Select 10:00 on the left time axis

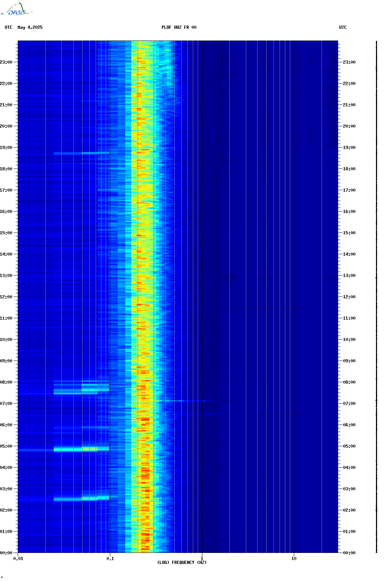pos(6,340)
